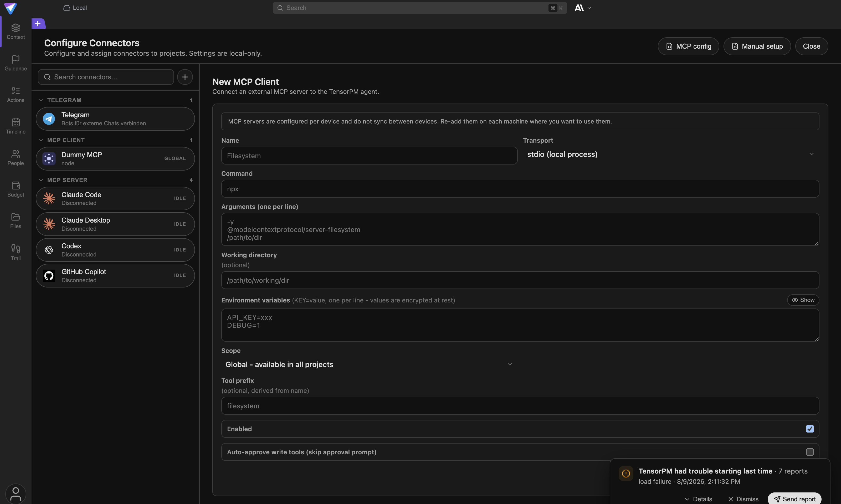Open the Transport dropdown

(671, 154)
